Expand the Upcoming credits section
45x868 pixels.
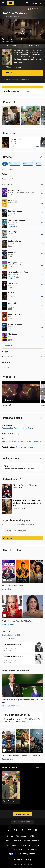pyautogui.click(x=22, y=179)
